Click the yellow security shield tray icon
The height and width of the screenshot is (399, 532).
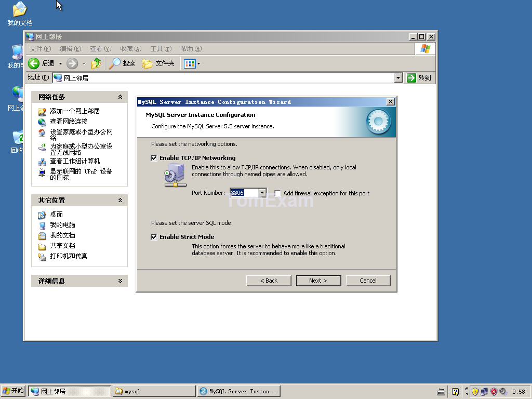(475, 392)
